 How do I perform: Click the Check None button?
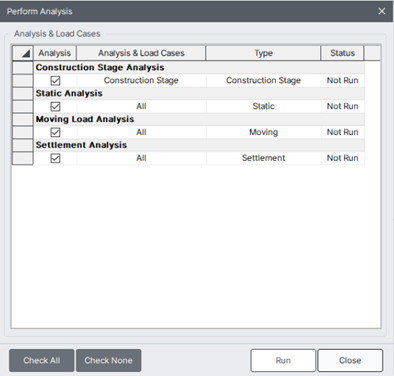tap(108, 360)
